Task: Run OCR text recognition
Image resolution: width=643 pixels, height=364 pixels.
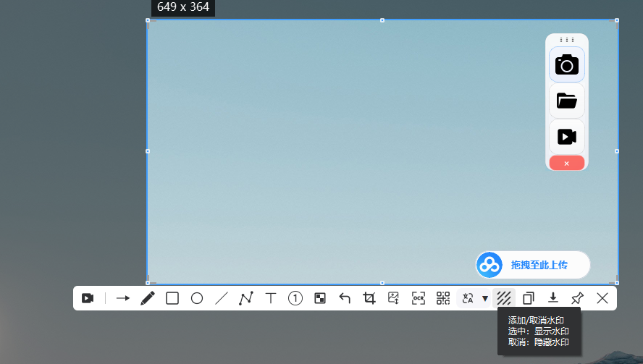Action: 419,298
